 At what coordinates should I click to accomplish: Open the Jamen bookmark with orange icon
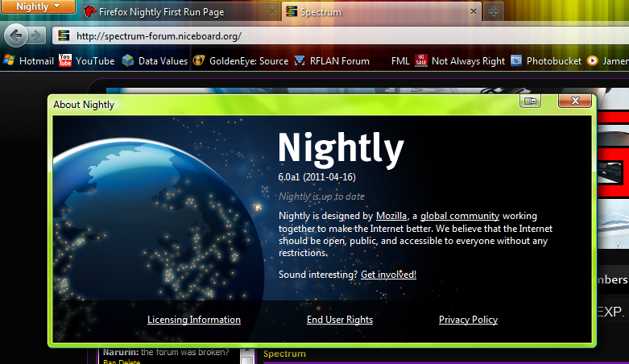coord(608,61)
